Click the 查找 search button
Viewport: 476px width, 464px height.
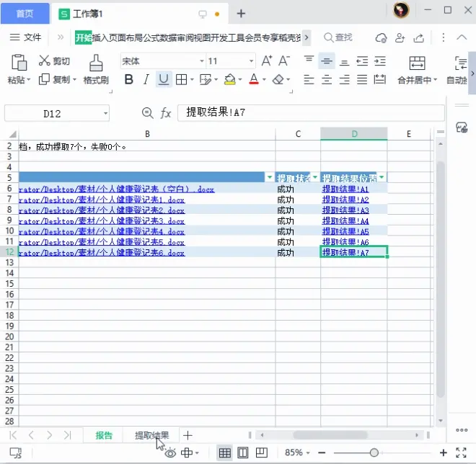pyautogui.click(x=338, y=37)
